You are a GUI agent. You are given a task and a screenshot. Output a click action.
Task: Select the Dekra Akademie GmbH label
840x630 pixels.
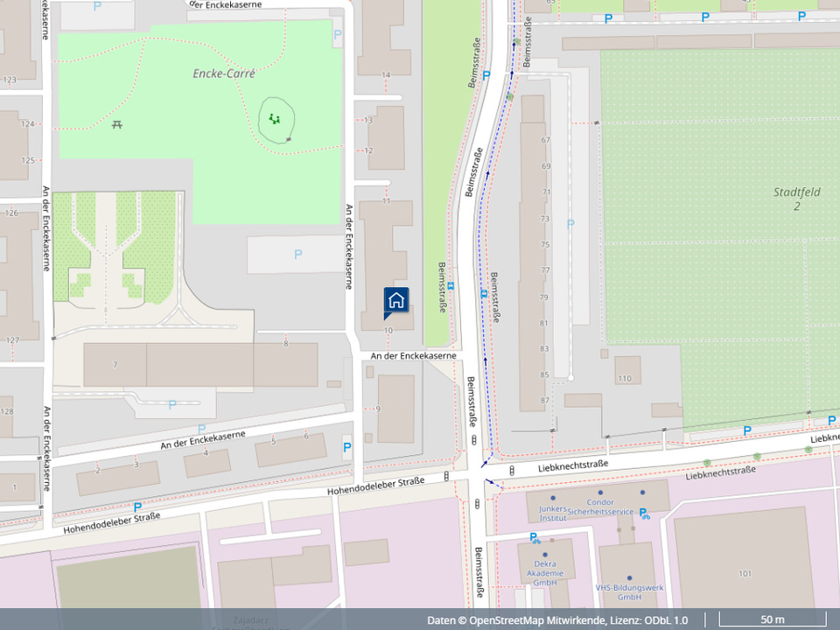point(544,573)
